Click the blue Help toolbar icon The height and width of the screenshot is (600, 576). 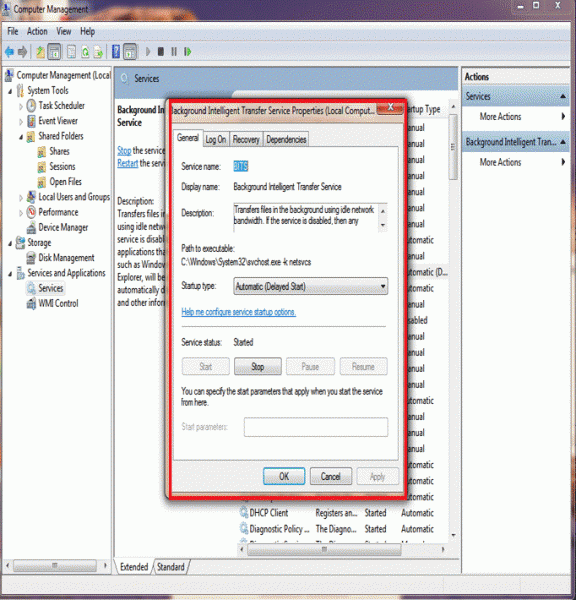116,52
